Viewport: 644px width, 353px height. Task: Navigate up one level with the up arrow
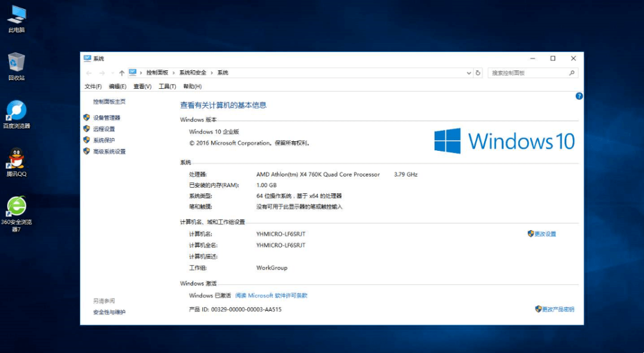tap(121, 72)
